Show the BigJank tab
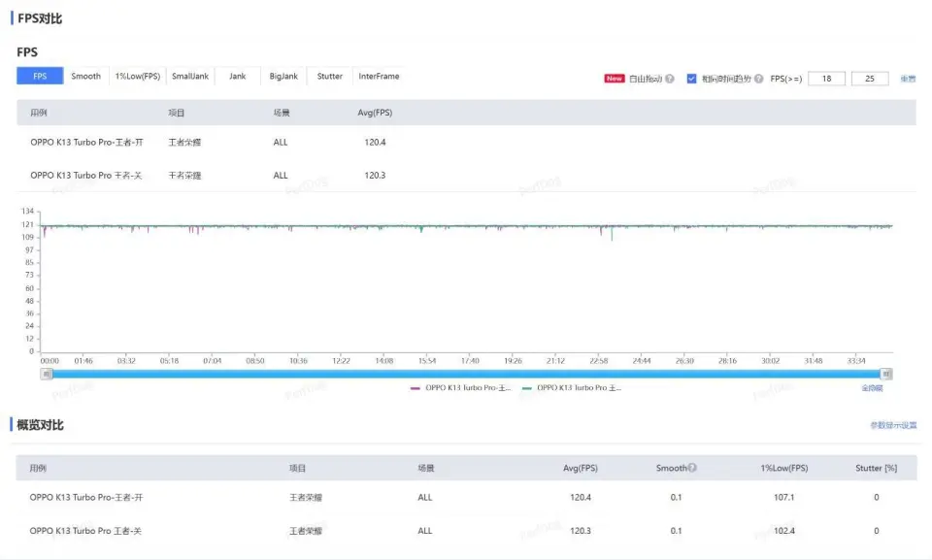This screenshot has height=560, width=932. coord(283,77)
